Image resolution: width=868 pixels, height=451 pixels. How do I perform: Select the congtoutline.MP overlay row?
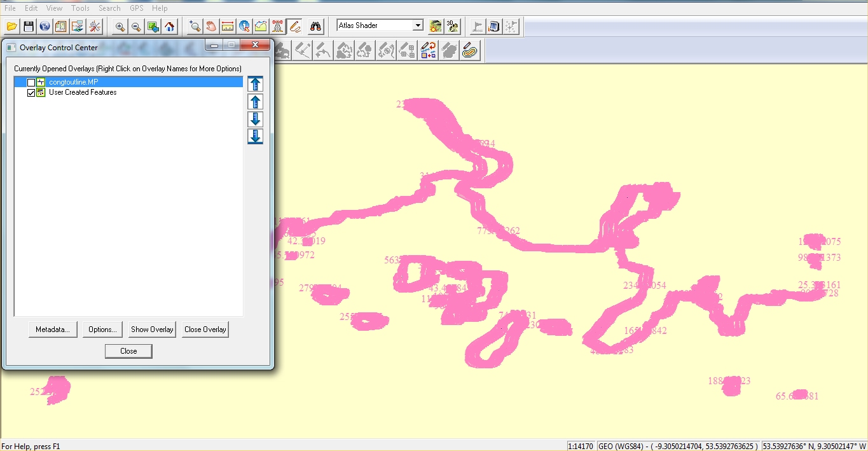click(x=128, y=82)
